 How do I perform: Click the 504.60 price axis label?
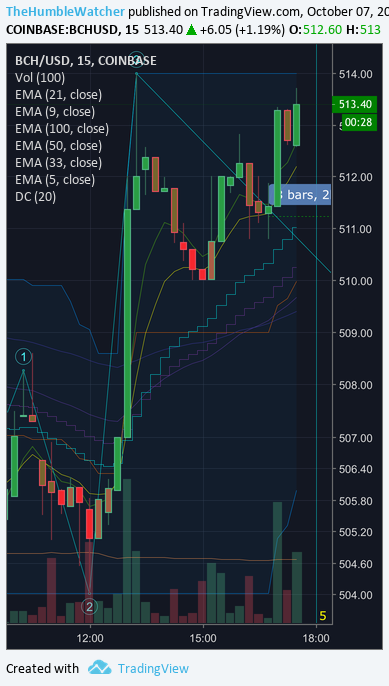(356, 564)
